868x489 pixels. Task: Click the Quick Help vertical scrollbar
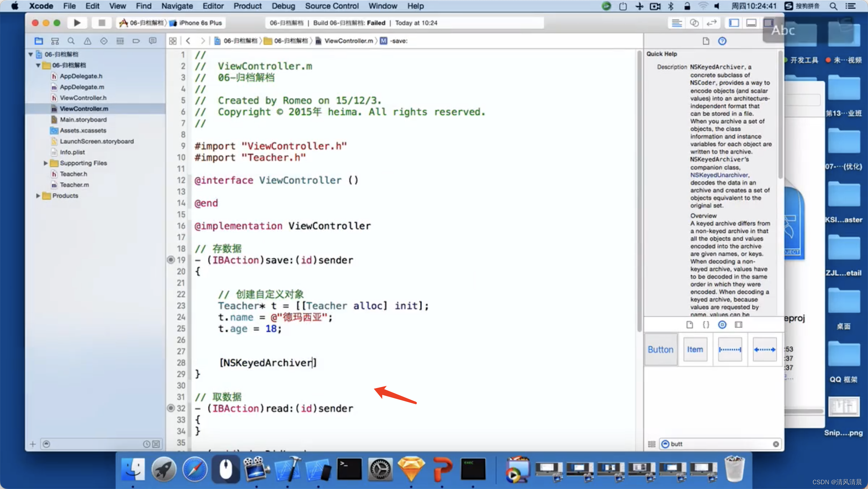tap(780, 115)
